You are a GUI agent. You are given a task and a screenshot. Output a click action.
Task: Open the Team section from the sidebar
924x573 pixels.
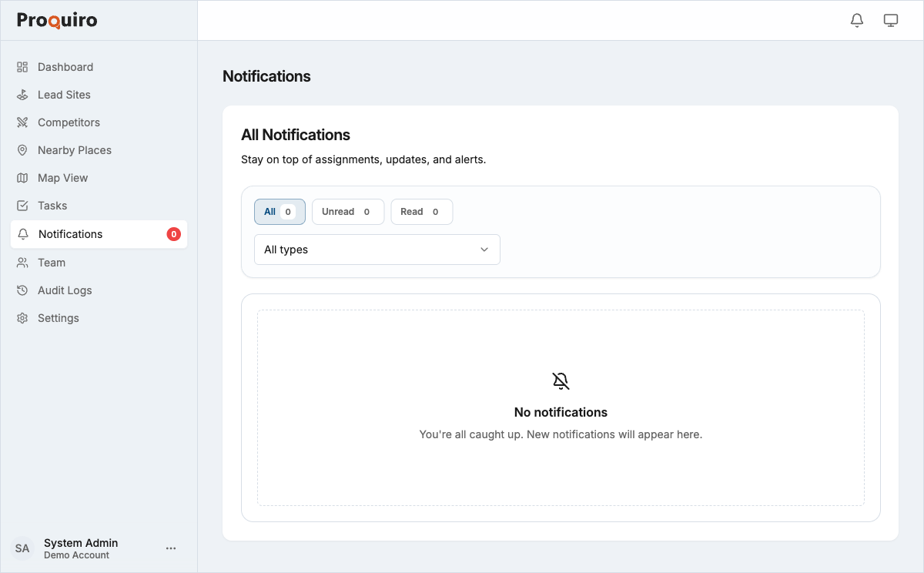[23, 263]
